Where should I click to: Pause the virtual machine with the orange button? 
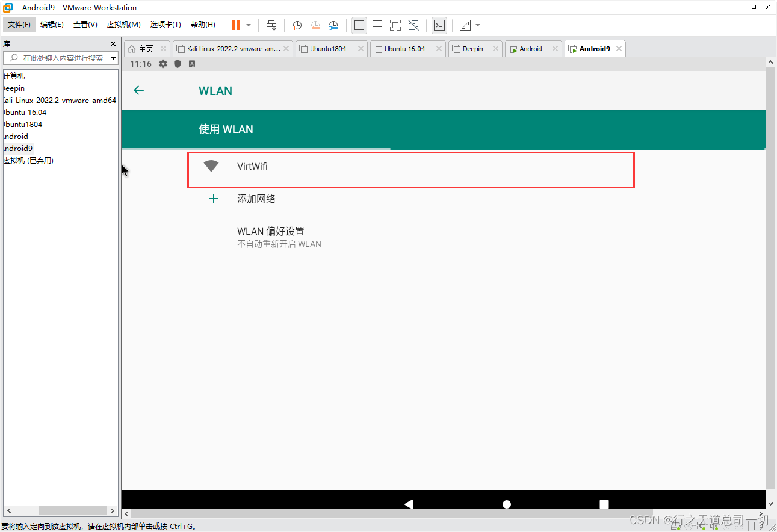pyautogui.click(x=236, y=25)
